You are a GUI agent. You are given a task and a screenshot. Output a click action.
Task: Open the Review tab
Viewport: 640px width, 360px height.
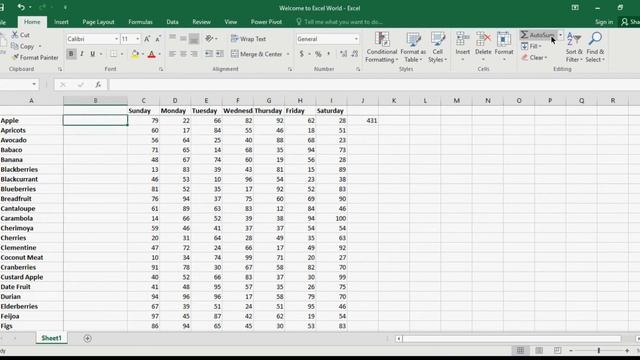[201, 22]
